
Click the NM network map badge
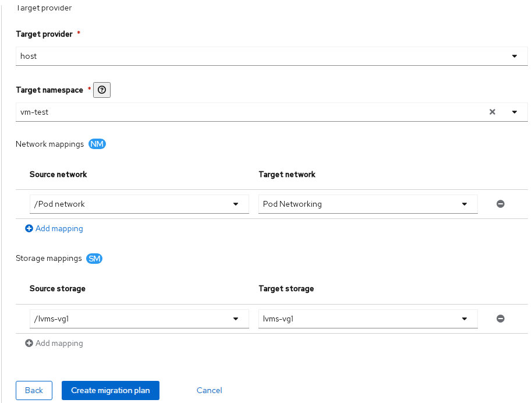[x=97, y=144]
